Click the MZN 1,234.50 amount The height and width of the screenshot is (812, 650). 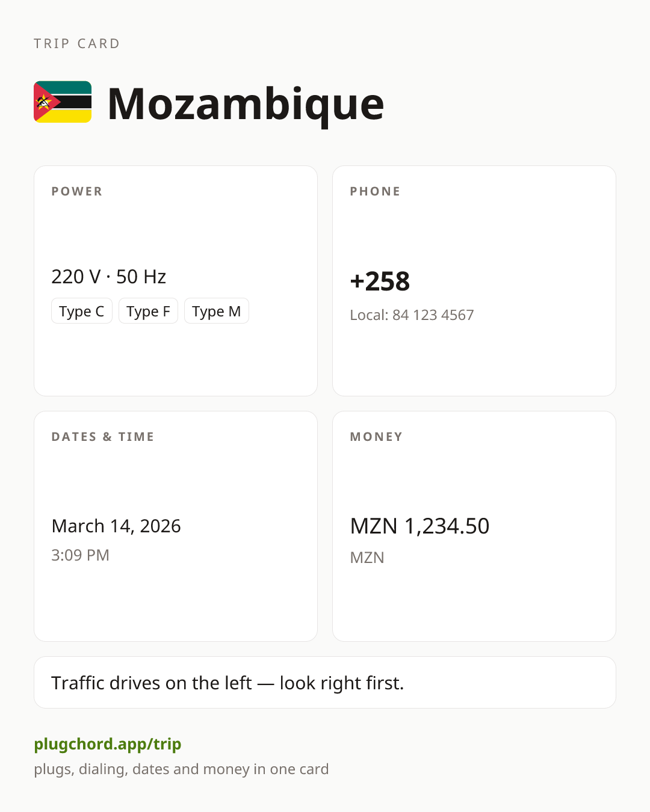419,526
